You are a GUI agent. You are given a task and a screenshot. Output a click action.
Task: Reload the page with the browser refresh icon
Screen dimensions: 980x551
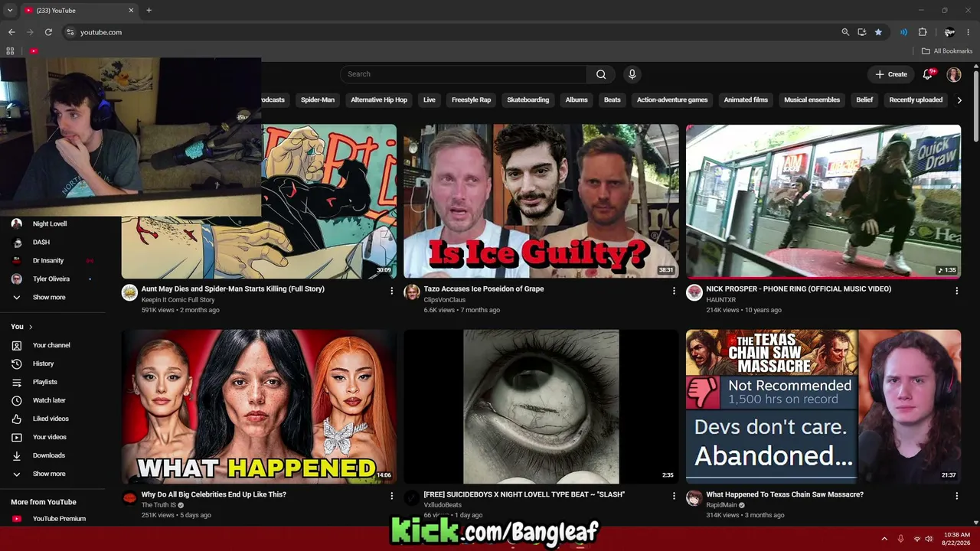pos(48,32)
